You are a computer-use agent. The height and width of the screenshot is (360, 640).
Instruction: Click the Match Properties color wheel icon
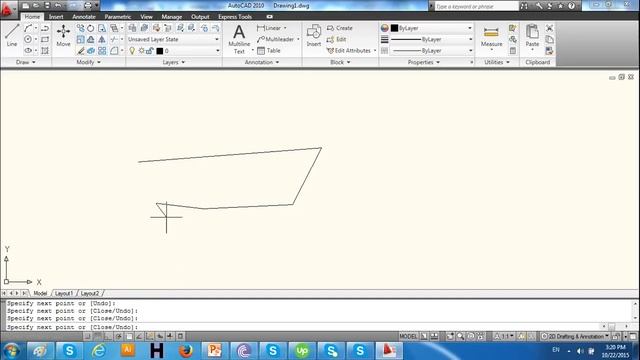(x=384, y=28)
